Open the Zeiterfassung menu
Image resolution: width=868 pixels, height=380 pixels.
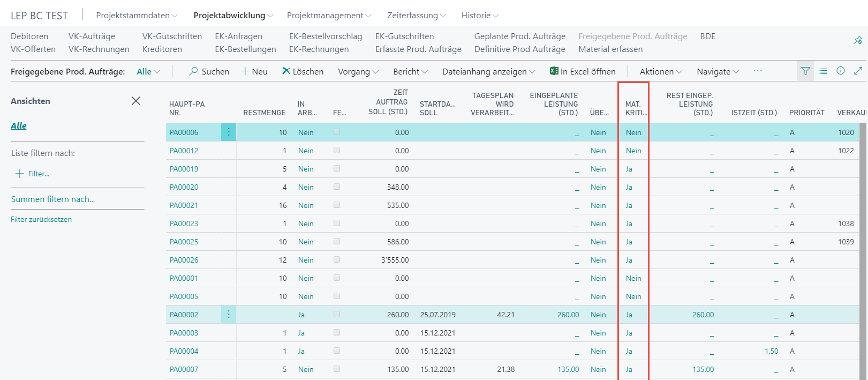click(x=417, y=16)
